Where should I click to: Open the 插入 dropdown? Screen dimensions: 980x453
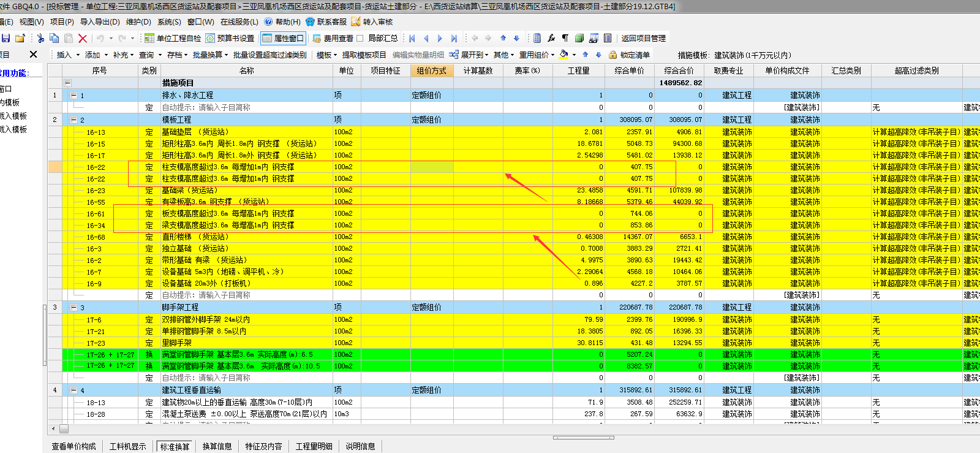tap(68, 55)
